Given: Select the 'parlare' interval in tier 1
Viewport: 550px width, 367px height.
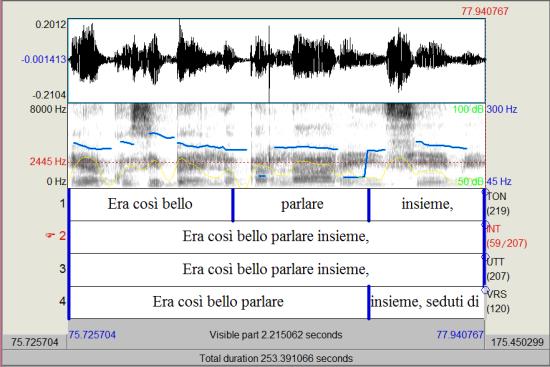Looking at the screenshot, I should point(301,204).
